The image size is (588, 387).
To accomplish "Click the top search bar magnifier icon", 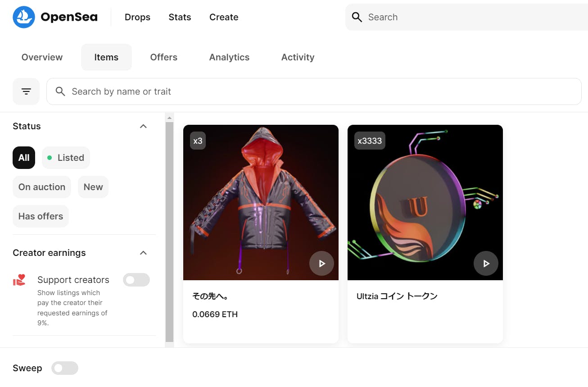I will click(x=357, y=17).
